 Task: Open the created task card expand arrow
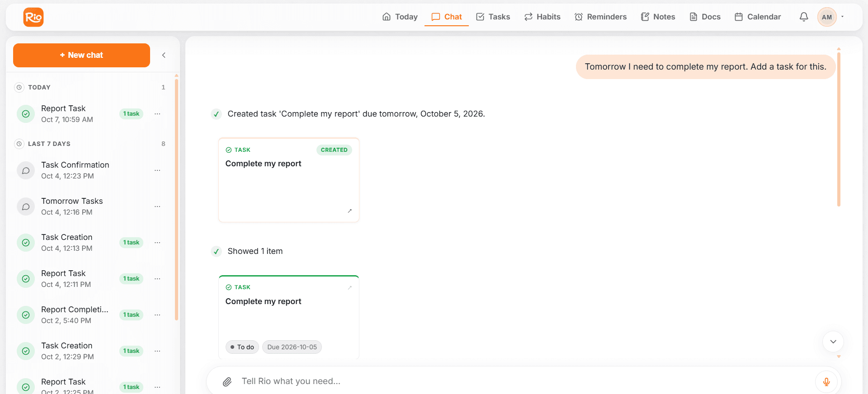click(x=349, y=211)
